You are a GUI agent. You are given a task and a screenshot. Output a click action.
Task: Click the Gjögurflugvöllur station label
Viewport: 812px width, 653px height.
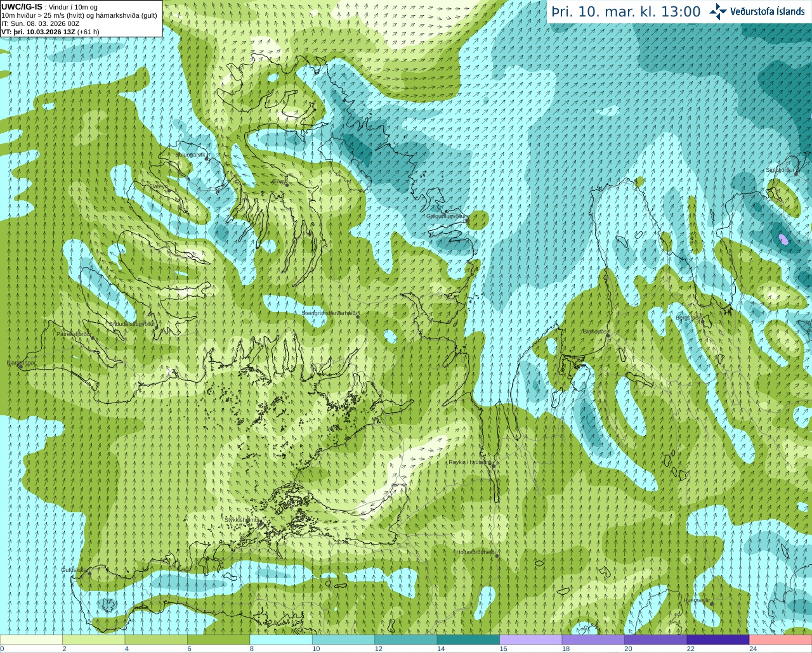point(446,216)
